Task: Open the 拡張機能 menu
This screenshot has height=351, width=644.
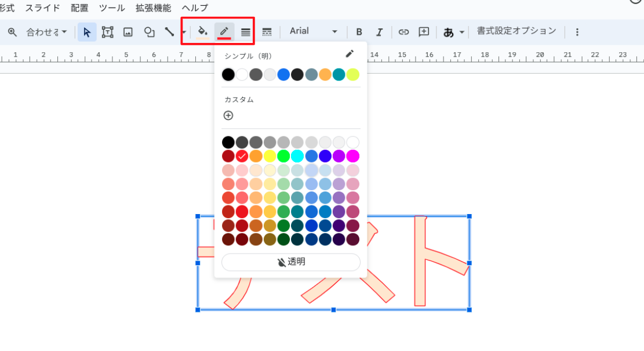Action: pyautogui.click(x=154, y=8)
